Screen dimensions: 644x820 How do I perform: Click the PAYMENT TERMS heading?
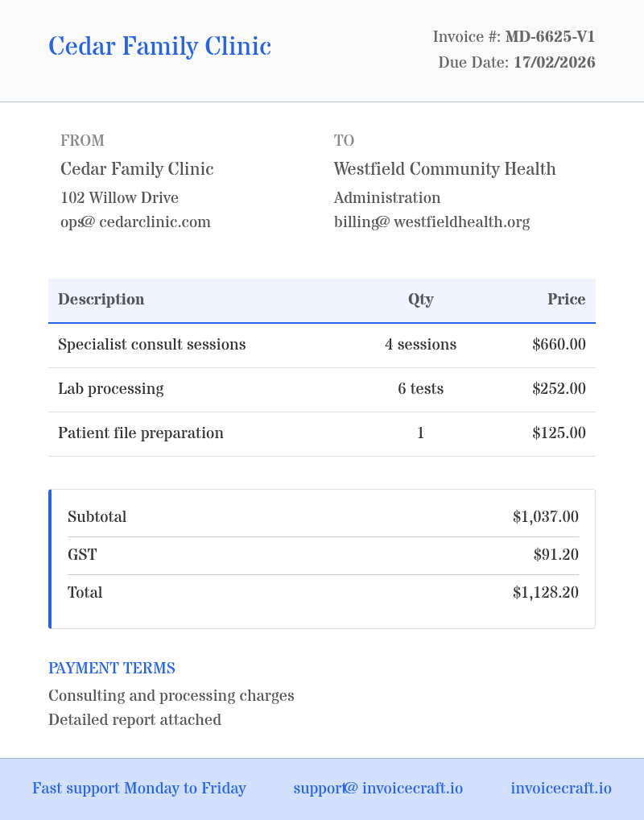[x=112, y=669]
